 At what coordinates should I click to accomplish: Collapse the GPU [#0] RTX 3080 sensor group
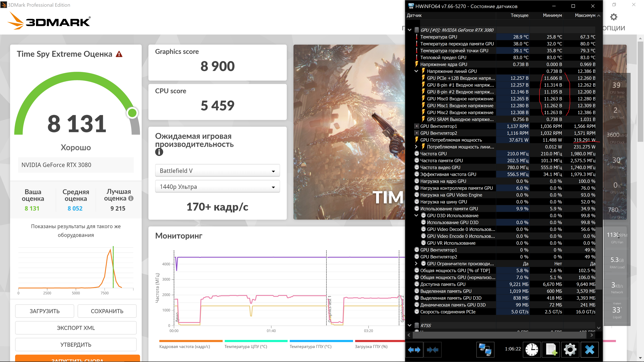pos(410,30)
